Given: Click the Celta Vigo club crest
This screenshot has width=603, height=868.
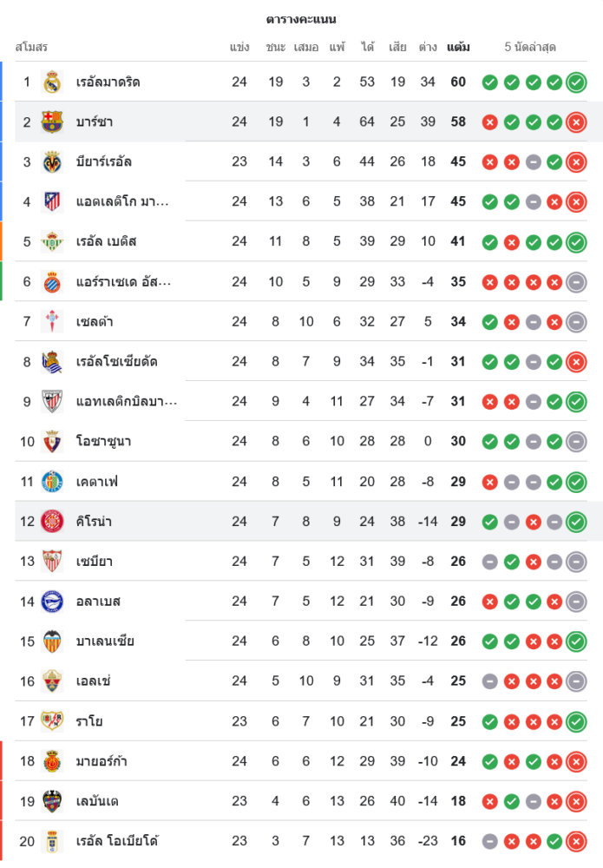Looking at the screenshot, I should point(52,321).
